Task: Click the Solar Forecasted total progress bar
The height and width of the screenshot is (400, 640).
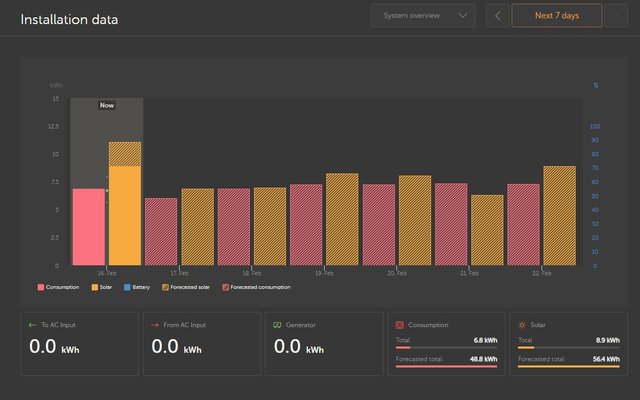Action: pos(569,367)
